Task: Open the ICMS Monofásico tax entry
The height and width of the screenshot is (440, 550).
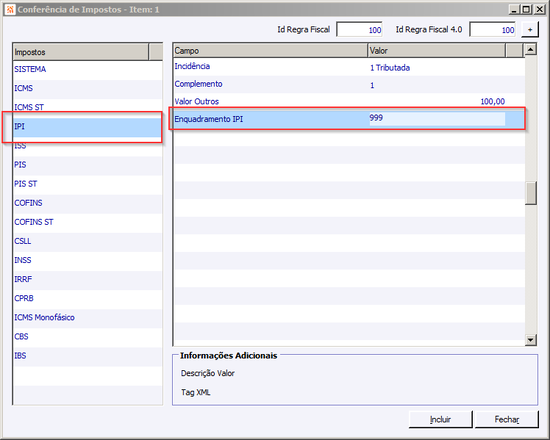Action: (x=88, y=318)
